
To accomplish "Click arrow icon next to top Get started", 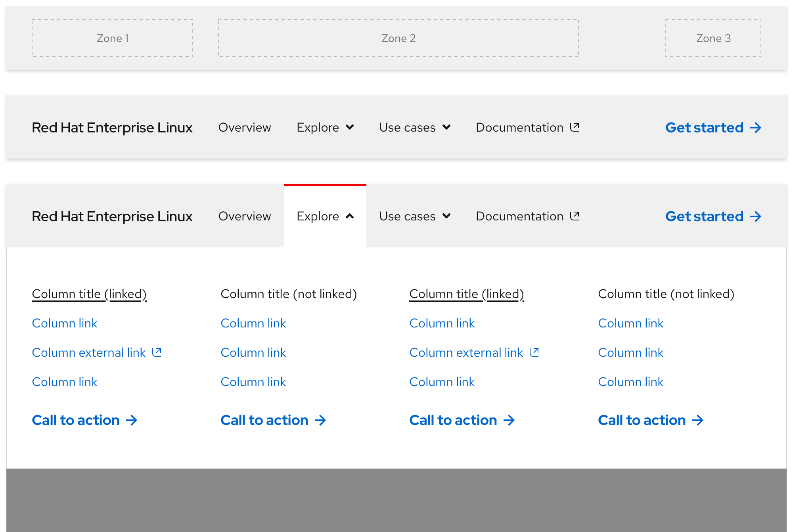I will point(756,128).
